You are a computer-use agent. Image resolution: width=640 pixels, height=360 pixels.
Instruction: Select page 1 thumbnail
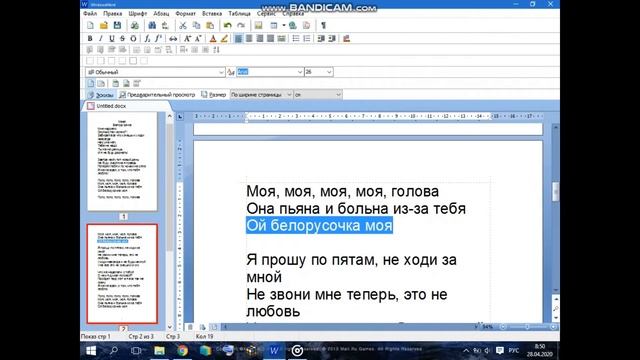click(x=122, y=162)
